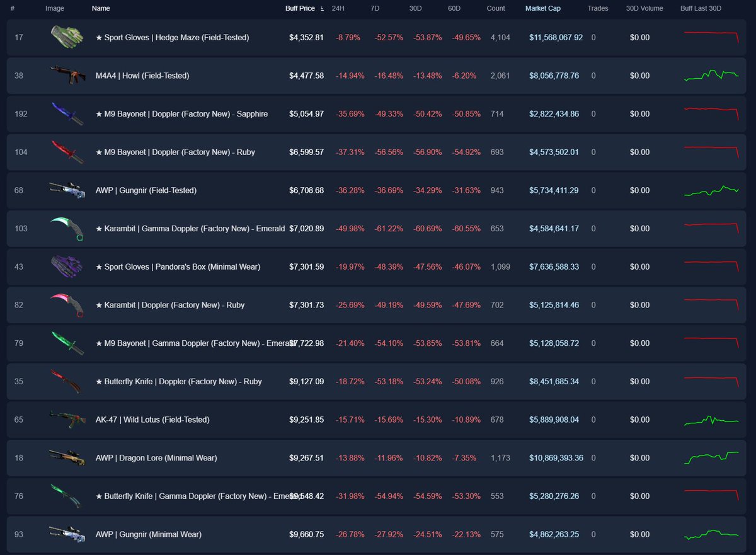
Task: View AWP Dragon Lore 30-day sparkline
Action: [x=712, y=457]
